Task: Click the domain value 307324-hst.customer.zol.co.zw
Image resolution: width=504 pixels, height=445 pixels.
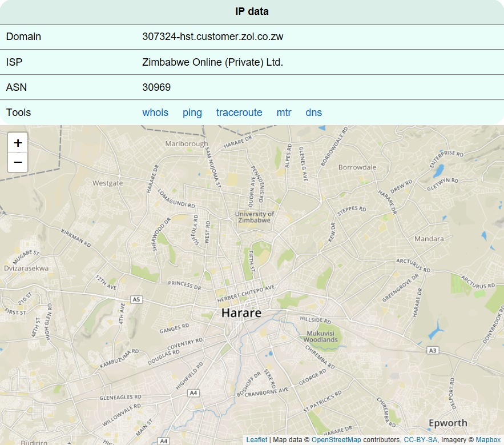Action: pyautogui.click(x=213, y=37)
